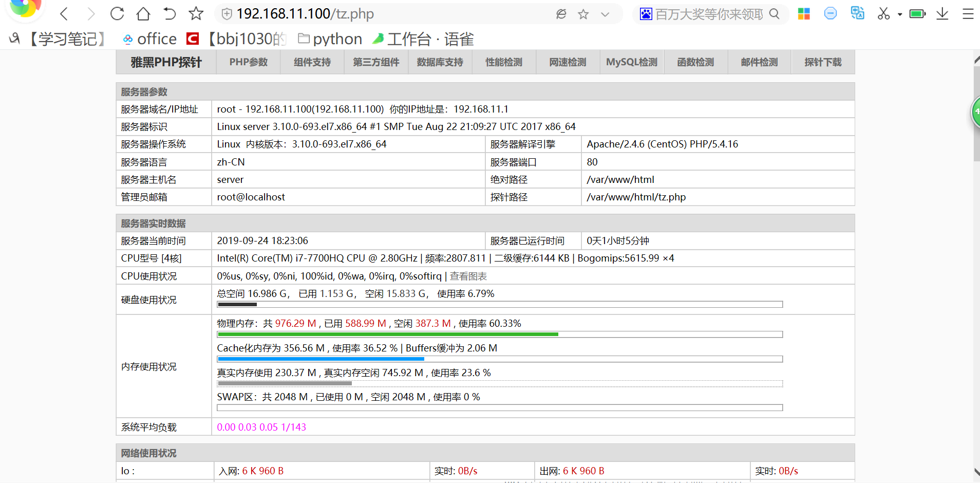This screenshot has height=483, width=980.
Task: Click the 服务器实时数据 section header
Action: click(485, 224)
